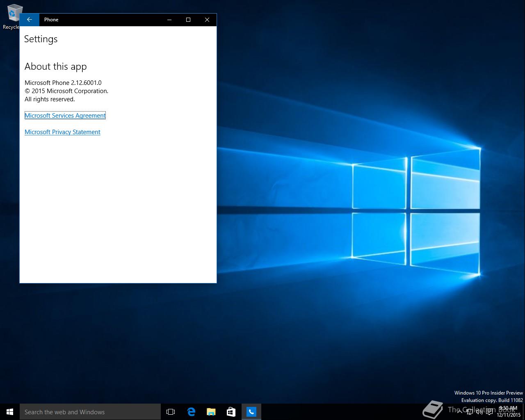Focus the 'Search the web and Windows' box

90,412
